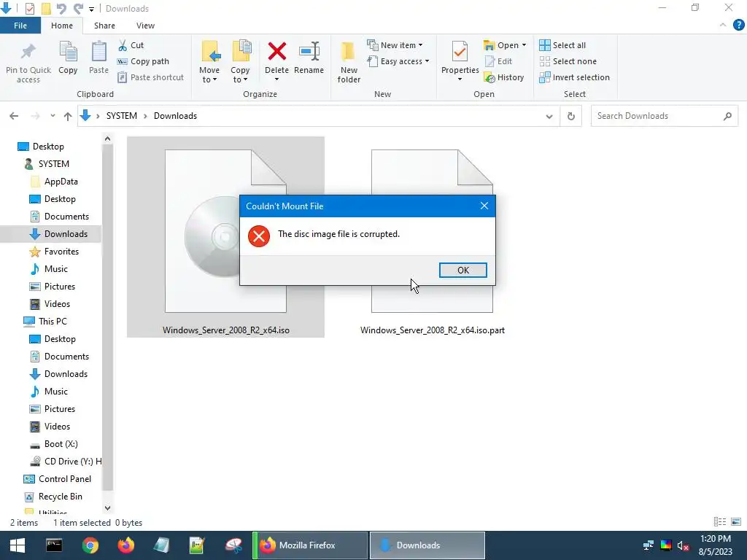Open the Windows Start menu

point(18,545)
